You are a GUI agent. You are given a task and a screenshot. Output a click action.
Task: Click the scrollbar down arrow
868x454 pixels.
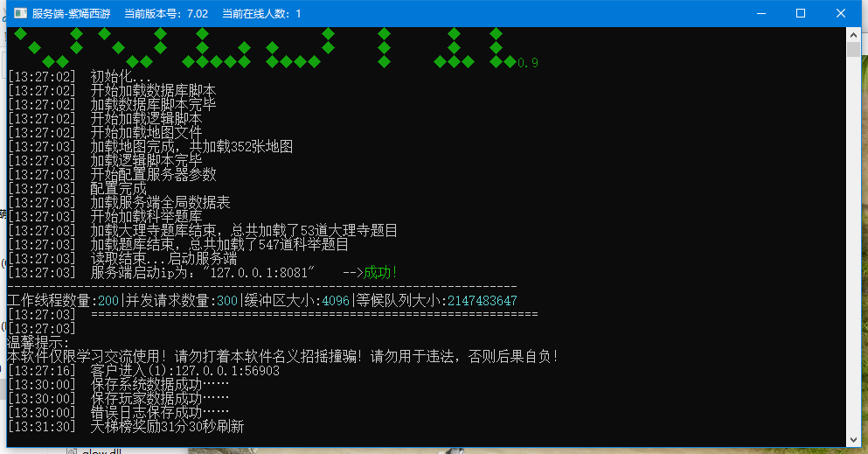tap(853, 440)
